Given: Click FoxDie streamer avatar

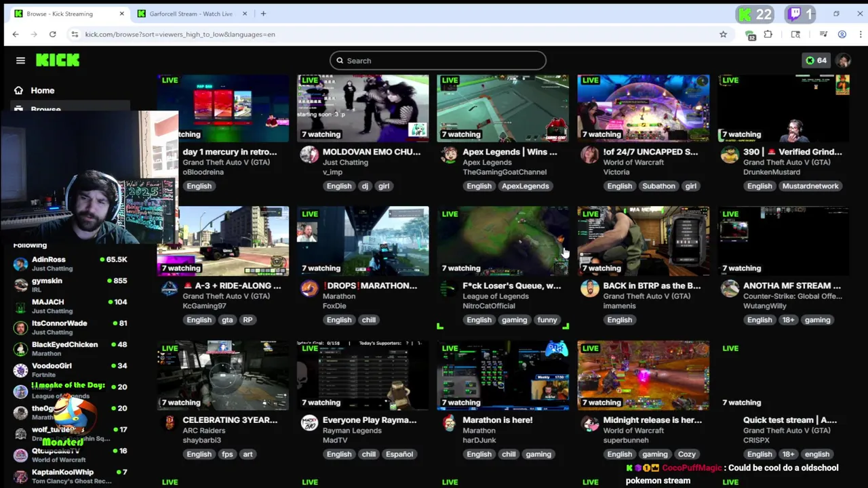Looking at the screenshot, I should pyautogui.click(x=309, y=288).
